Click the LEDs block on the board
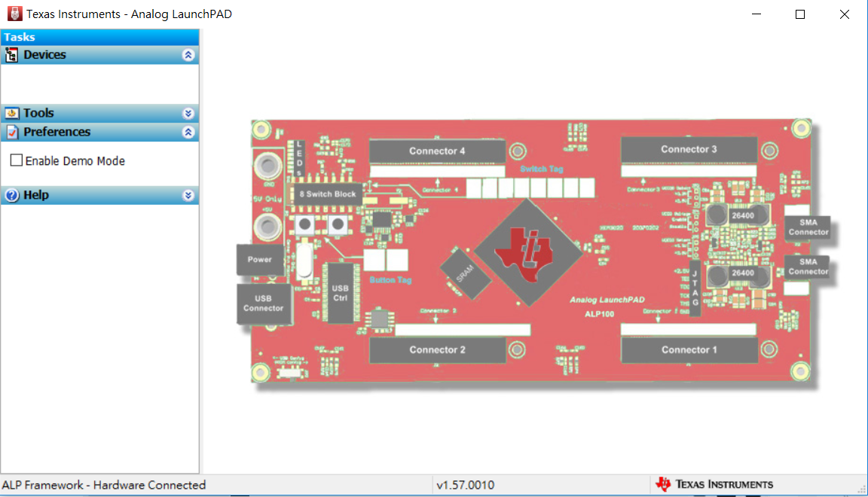This screenshot has width=868, height=497. pyautogui.click(x=299, y=159)
